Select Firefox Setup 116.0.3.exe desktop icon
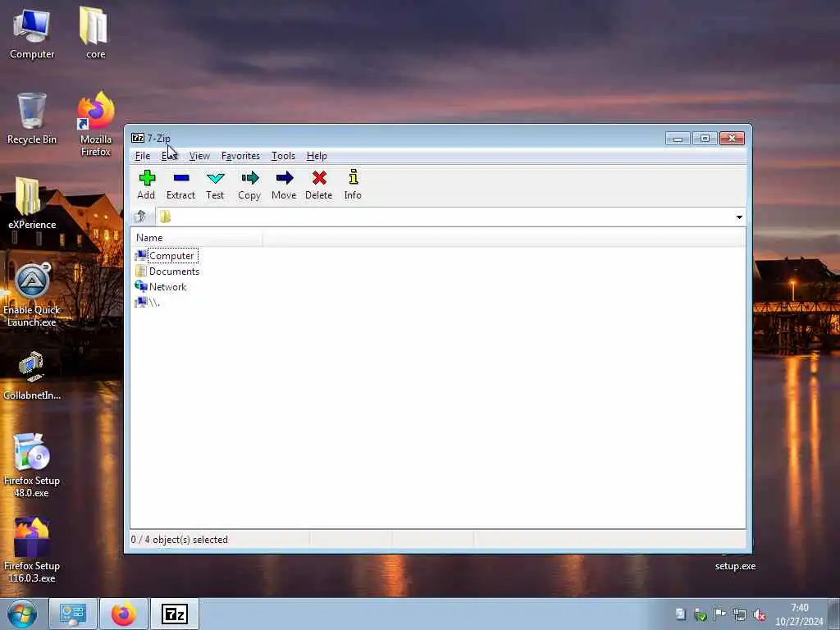Screen dimensions: 840x630 [32, 550]
